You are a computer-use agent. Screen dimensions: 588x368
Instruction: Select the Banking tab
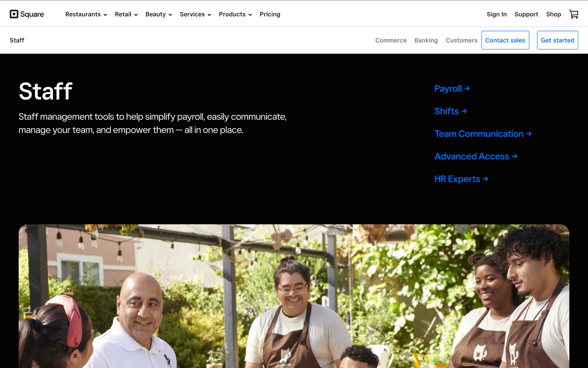426,40
